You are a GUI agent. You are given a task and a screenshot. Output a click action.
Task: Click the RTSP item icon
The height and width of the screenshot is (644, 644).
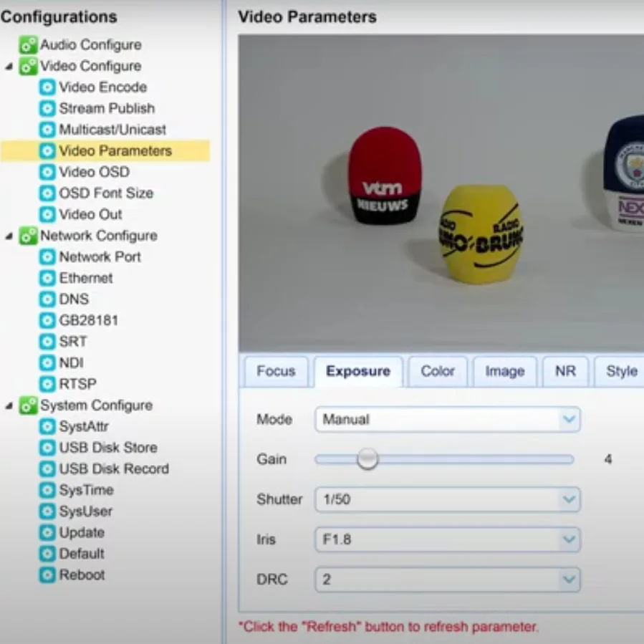click(x=47, y=384)
